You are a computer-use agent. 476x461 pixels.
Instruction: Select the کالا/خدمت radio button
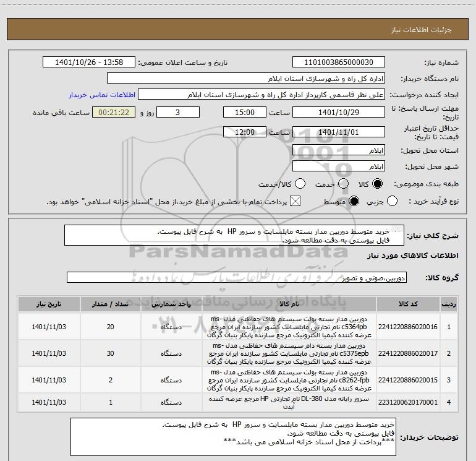pyautogui.click(x=300, y=184)
